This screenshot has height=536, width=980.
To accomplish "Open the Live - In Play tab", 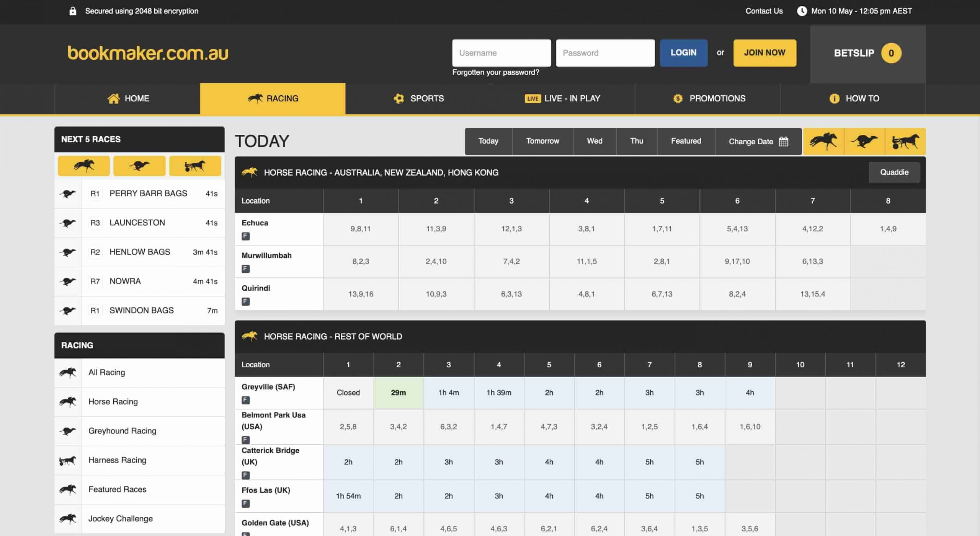I will pos(563,98).
